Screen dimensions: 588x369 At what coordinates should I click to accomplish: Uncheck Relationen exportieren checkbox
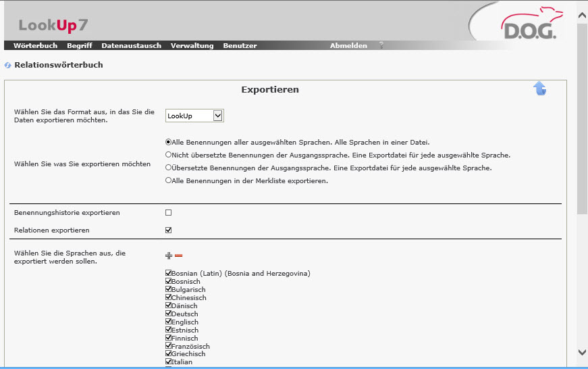click(169, 230)
